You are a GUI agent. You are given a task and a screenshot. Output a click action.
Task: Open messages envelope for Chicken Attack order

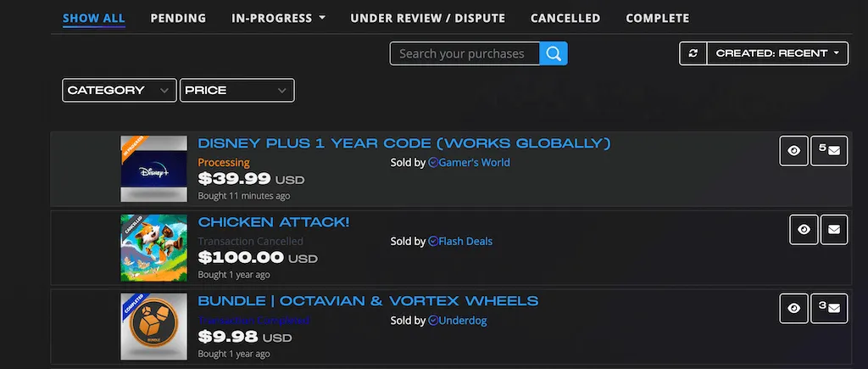pos(834,229)
